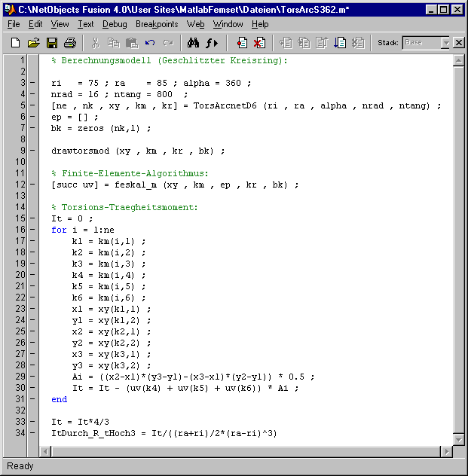
Task: Open Find with the binoculars icon
Action: 193,43
